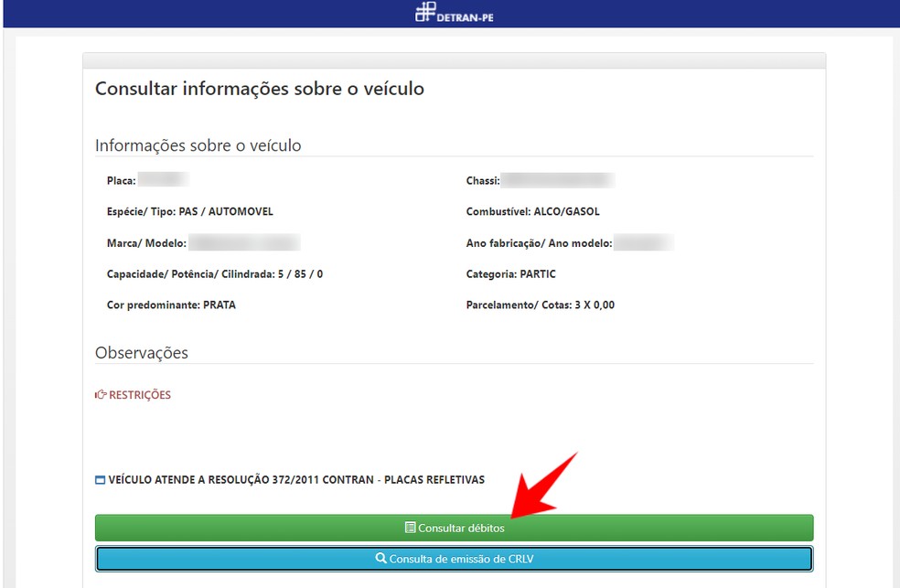Click 'Combustível: ALCO/GASOL' text
This screenshot has width=900, height=588.
tap(532, 211)
